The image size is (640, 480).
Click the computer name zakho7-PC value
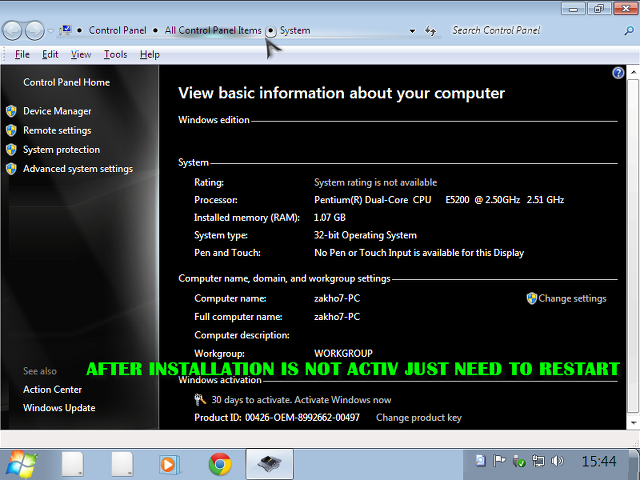coord(337,299)
